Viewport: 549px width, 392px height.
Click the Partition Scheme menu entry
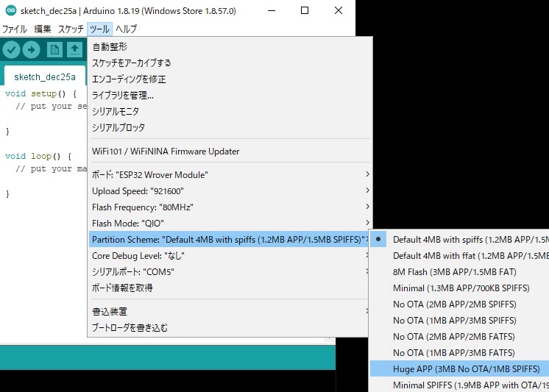pyautogui.click(x=230, y=240)
